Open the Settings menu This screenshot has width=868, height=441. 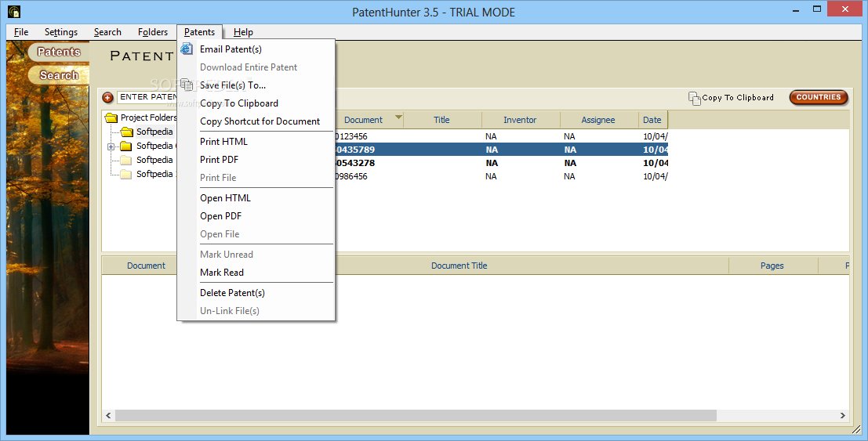pos(61,32)
